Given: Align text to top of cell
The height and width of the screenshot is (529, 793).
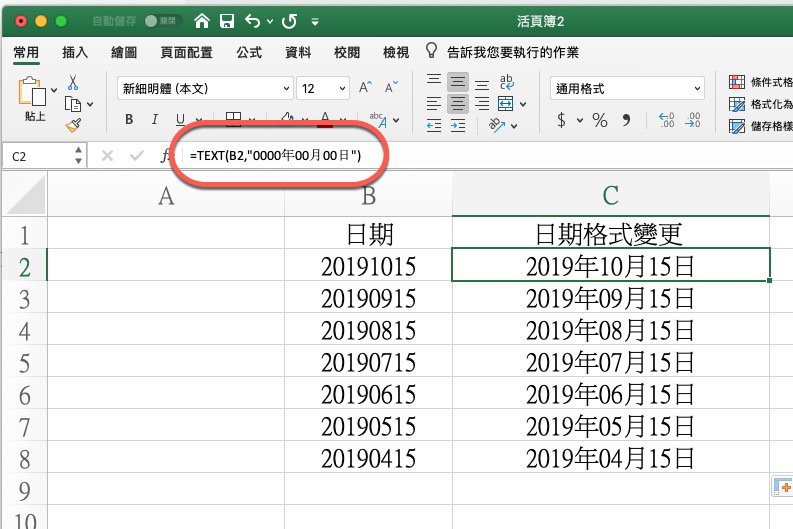Looking at the screenshot, I should pos(433,79).
